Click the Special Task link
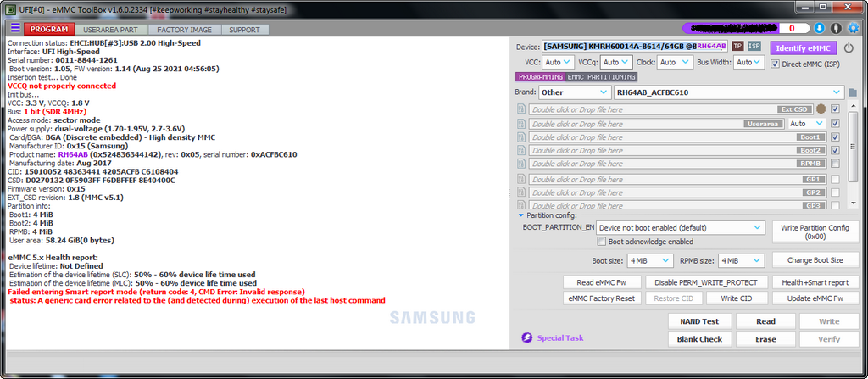 (559, 338)
